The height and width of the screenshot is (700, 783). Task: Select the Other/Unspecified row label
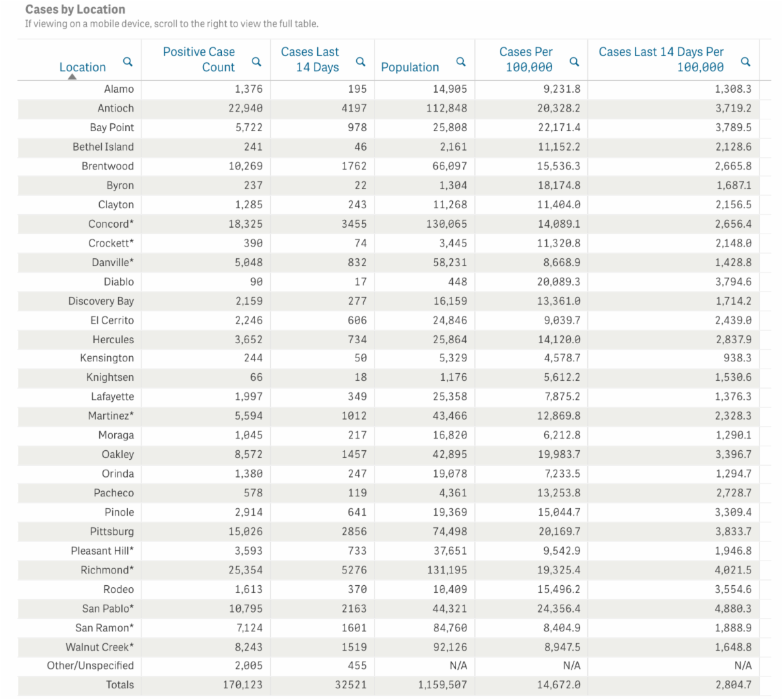pyautogui.click(x=90, y=665)
